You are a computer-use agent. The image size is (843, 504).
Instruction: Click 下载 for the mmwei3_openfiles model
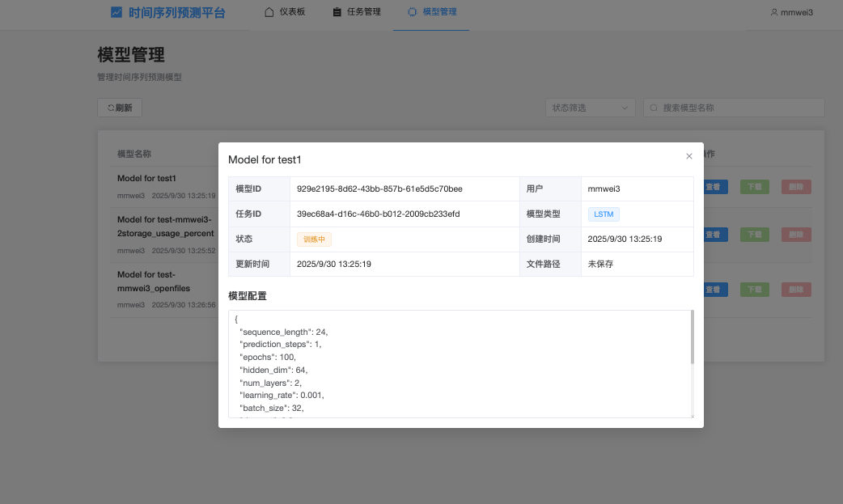(755, 290)
